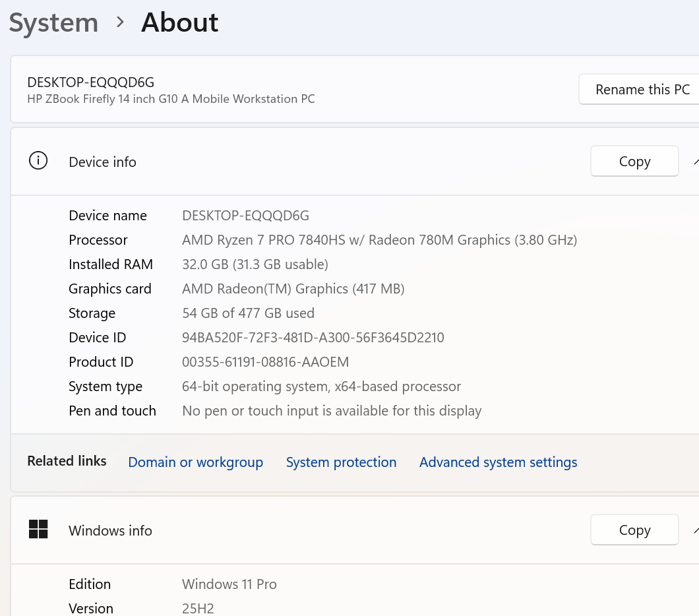Click the Installed RAM label

tap(111, 264)
